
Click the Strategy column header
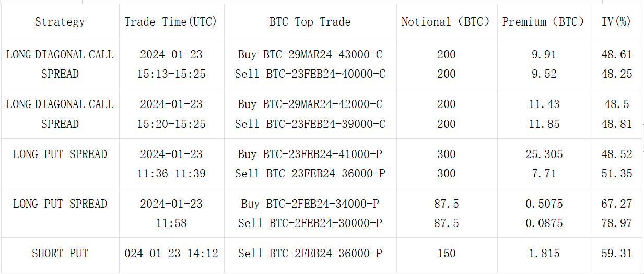coord(60,22)
